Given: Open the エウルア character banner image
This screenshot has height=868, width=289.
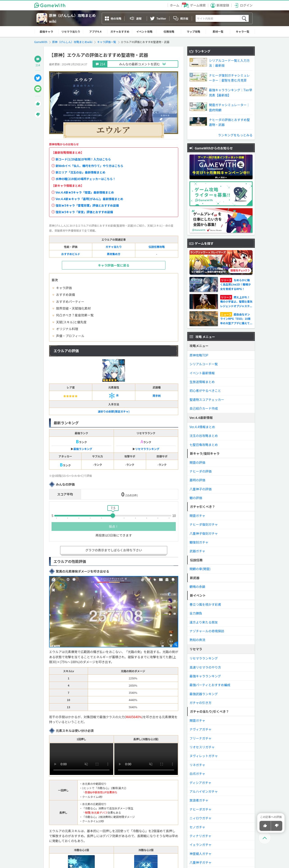Looking at the screenshot, I should [113, 105].
